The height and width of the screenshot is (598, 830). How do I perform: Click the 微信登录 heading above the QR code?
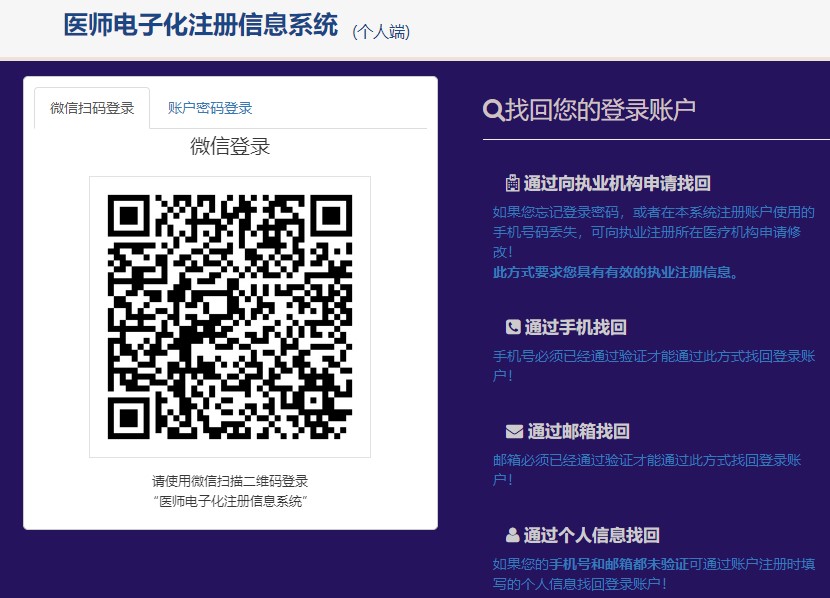230,147
